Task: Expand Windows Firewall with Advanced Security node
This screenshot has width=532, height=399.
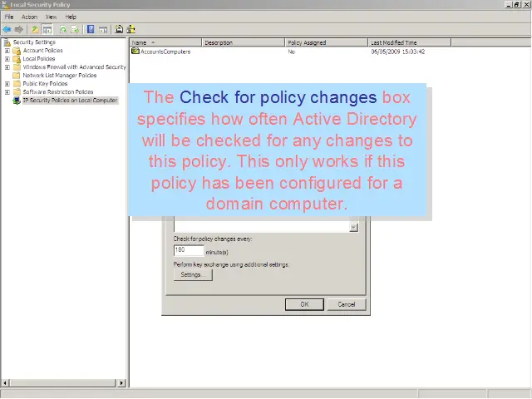Action: (x=7, y=67)
